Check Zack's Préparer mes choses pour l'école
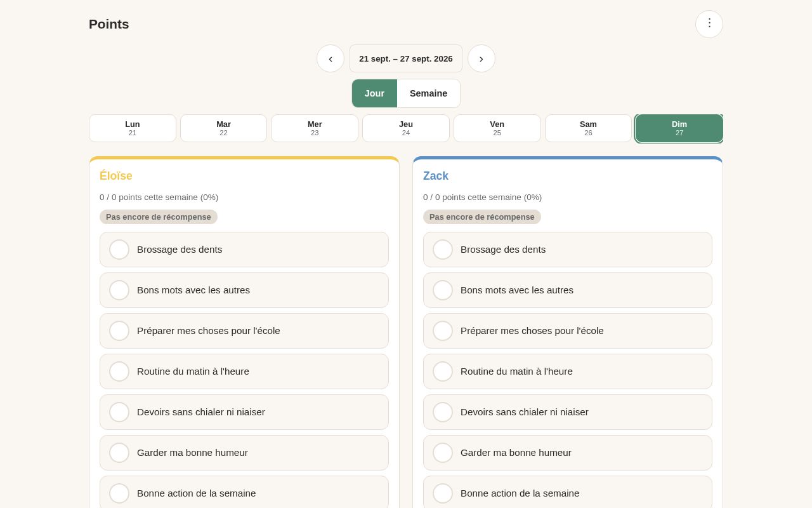This screenshot has height=508, width=812. 443,331
